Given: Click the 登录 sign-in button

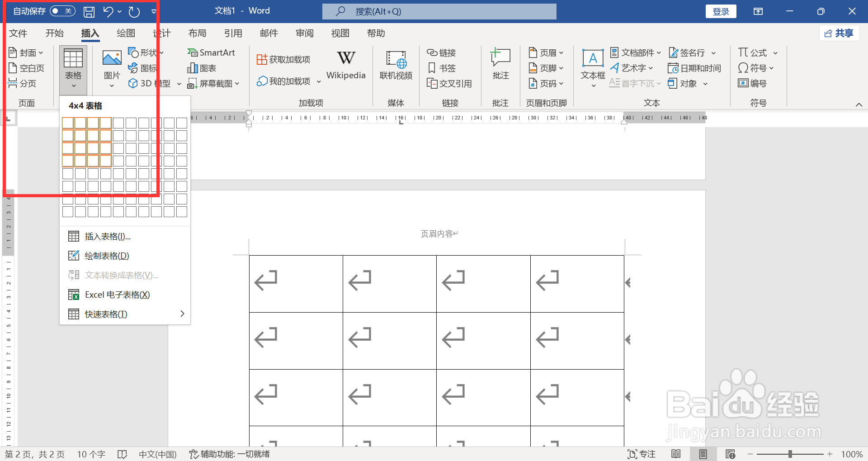Looking at the screenshot, I should coord(721,11).
